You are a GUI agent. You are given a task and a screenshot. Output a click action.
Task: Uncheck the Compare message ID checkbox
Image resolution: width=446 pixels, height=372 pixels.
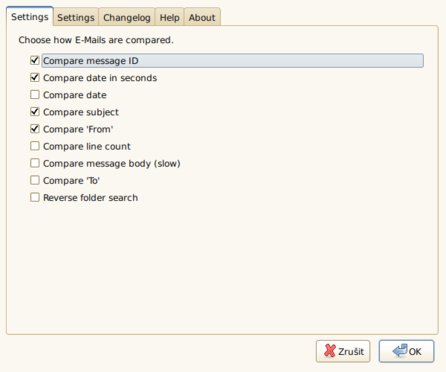pyautogui.click(x=35, y=60)
